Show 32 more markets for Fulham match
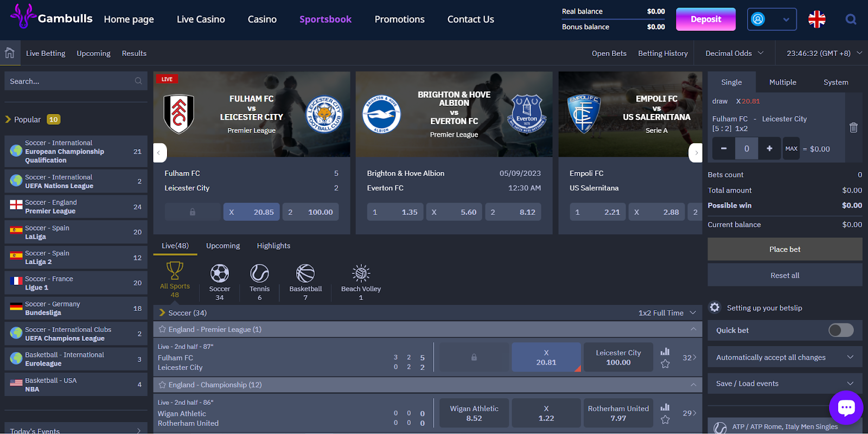Image resolution: width=868 pixels, height=434 pixels. coord(690,358)
